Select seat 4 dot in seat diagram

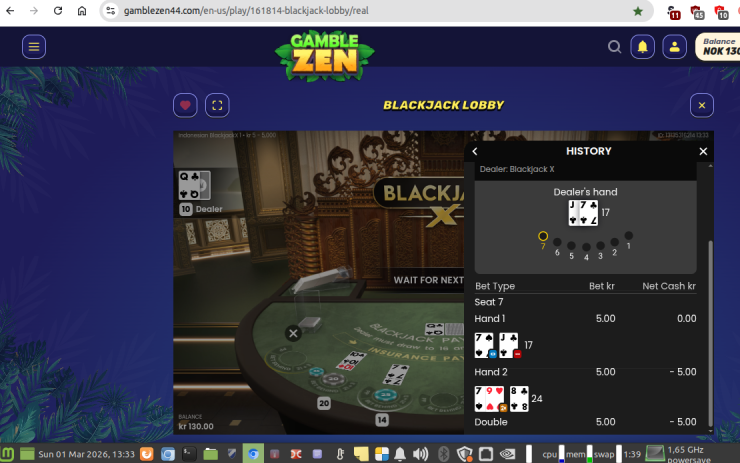coord(586,247)
